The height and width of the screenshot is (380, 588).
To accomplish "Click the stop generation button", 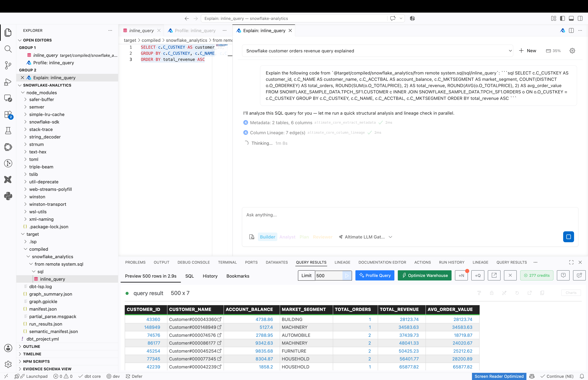I will 568,237.
